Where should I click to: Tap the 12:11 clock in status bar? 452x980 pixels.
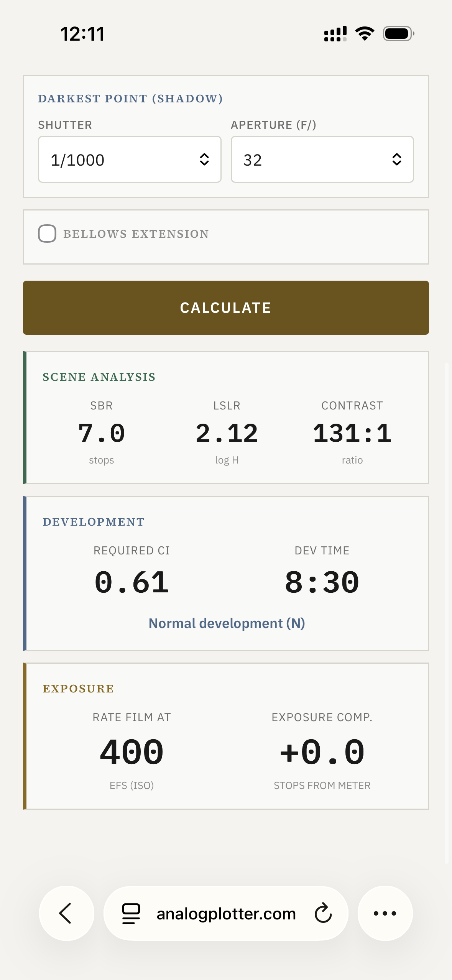pos(82,34)
